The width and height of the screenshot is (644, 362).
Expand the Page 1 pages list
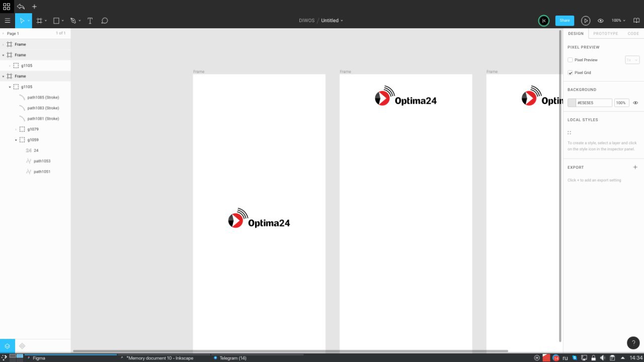coord(3,34)
